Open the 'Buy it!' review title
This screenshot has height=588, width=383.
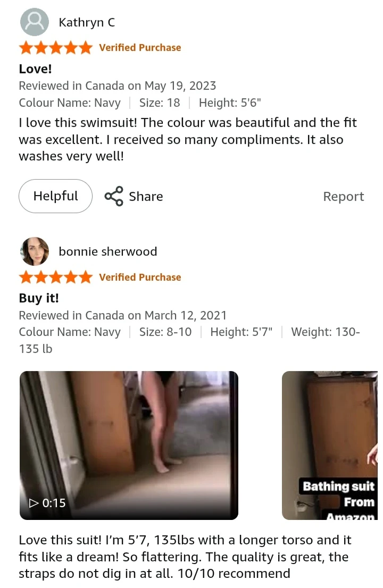[39, 298]
